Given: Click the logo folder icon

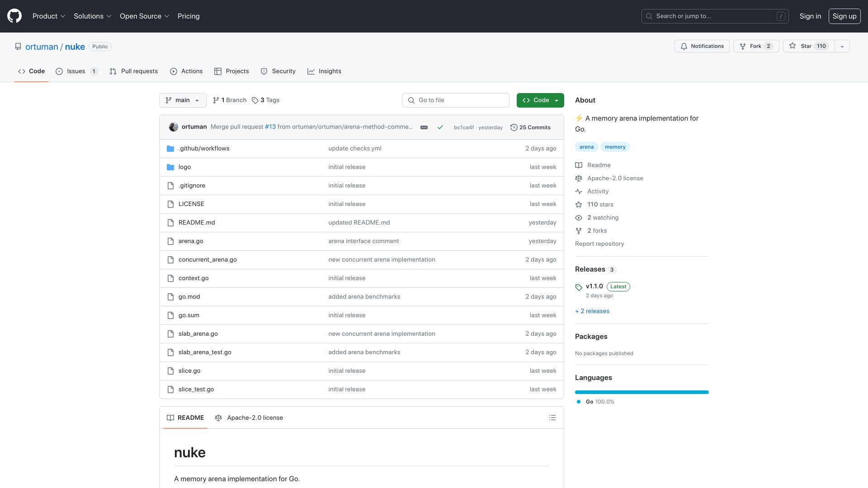Looking at the screenshot, I should [170, 167].
